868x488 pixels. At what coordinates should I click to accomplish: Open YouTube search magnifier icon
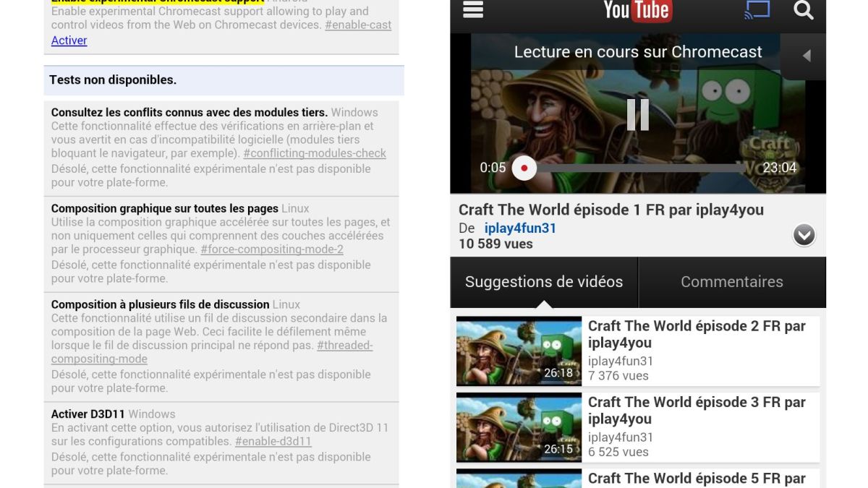tap(804, 10)
